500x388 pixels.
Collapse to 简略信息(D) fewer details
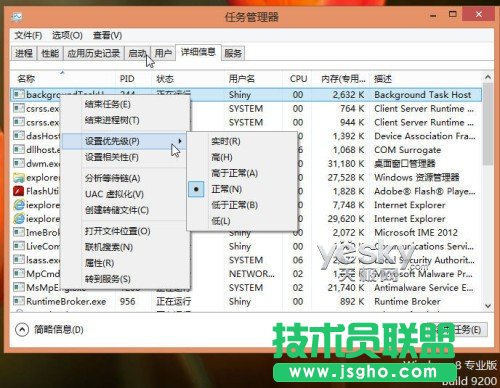(x=49, y=330)
